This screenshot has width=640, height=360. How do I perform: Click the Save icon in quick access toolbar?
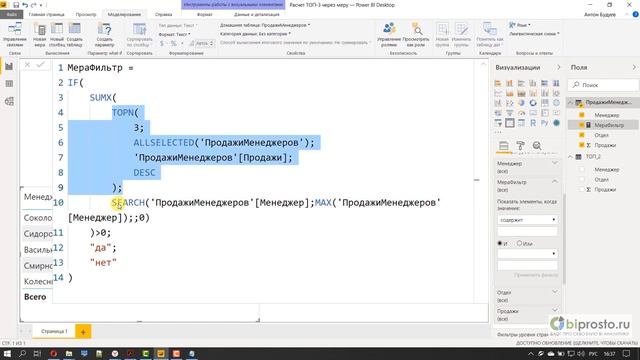[16, 5]
